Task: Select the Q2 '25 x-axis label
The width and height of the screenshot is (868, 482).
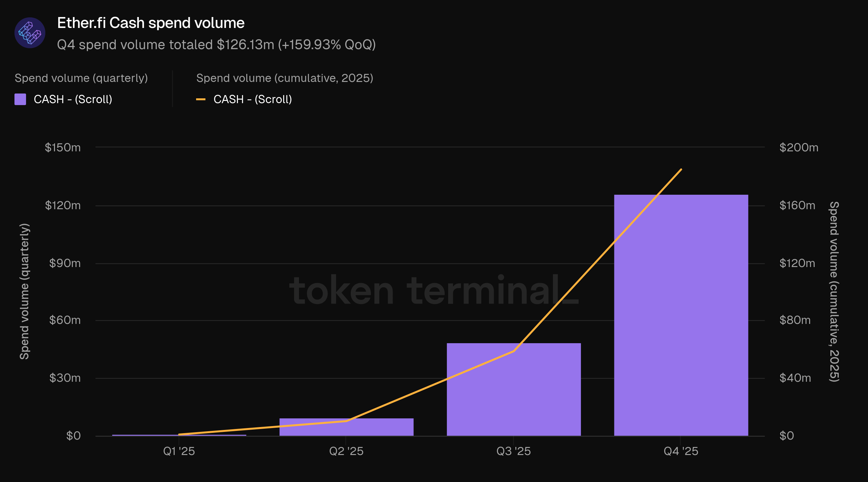Action: [346, 451]
